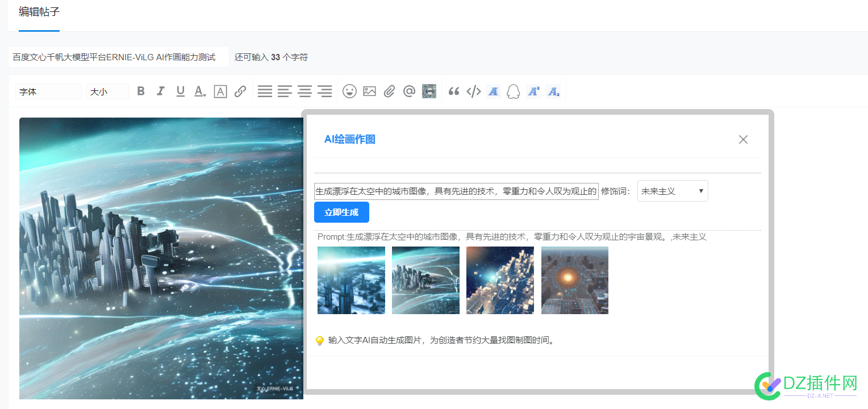Select the second generated floating city thumbnail

click(x=425, y=280)
